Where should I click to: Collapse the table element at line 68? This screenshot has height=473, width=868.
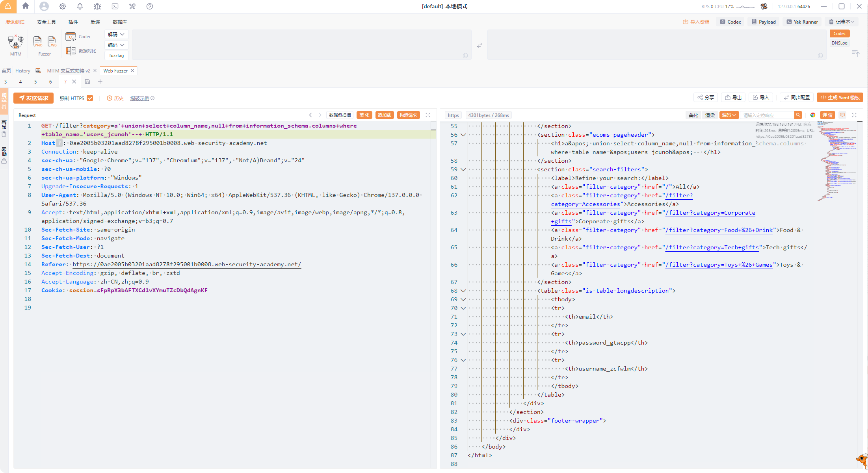point(463,291)
